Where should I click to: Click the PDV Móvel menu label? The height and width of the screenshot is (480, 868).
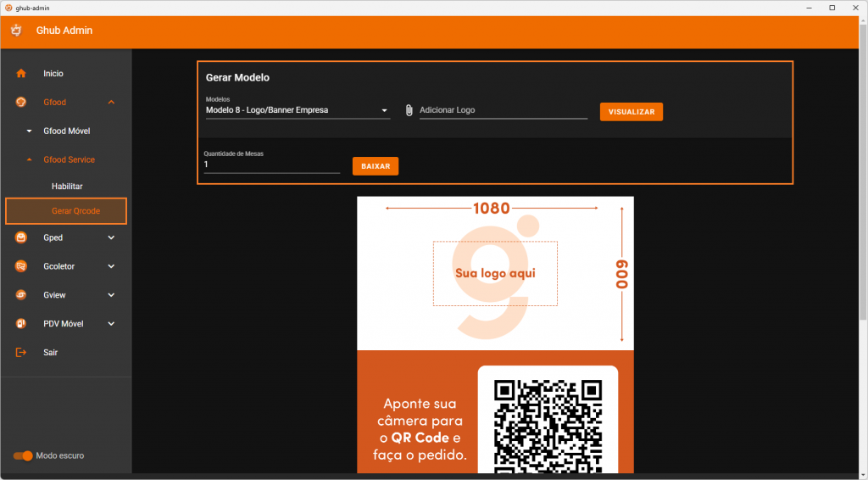click(64, 324)
